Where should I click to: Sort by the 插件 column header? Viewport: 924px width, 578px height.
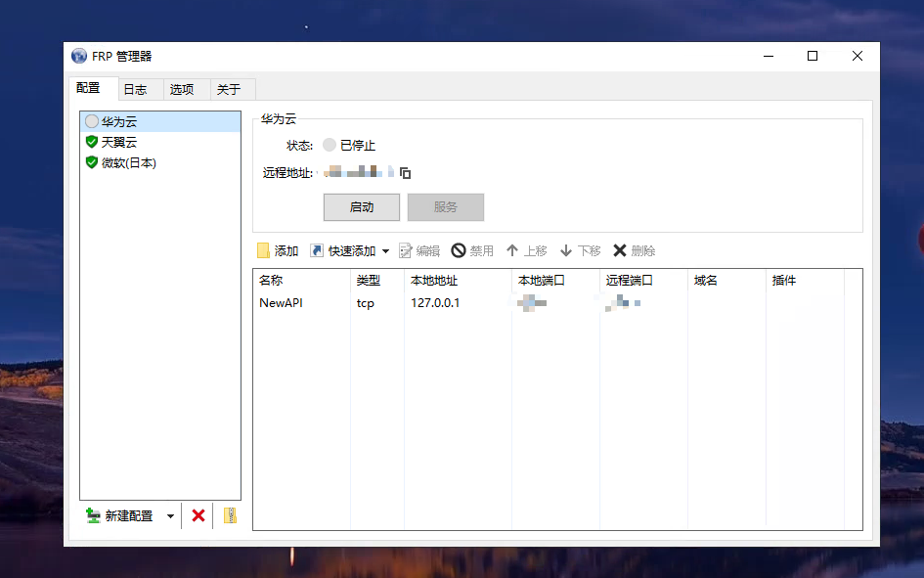pos(805,281)
